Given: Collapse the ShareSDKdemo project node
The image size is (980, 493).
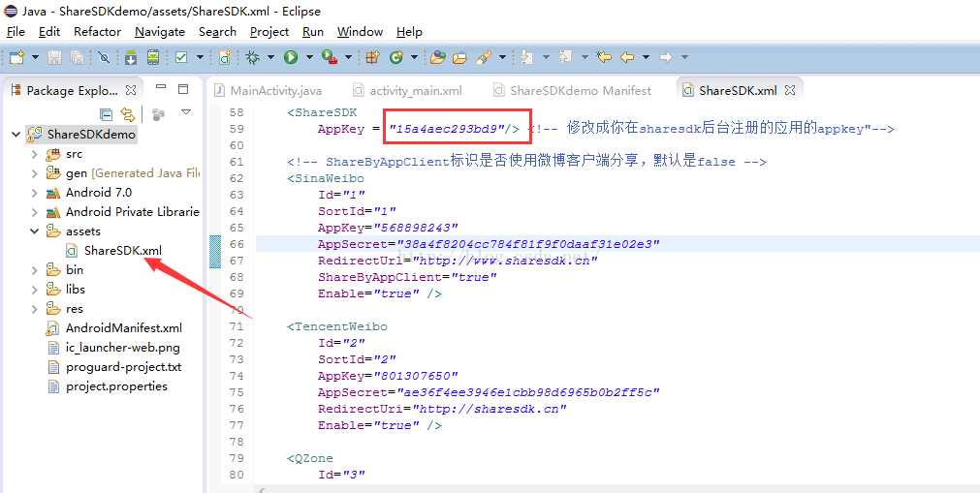Looking at the screenshot, I should tap(16, 135).
